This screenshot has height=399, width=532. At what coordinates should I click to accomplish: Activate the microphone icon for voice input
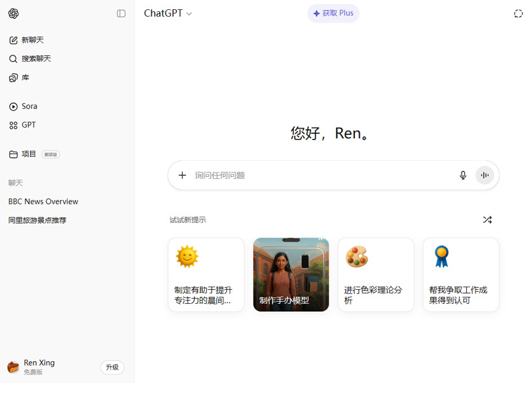pyautogui.click(x=463, y=175)
